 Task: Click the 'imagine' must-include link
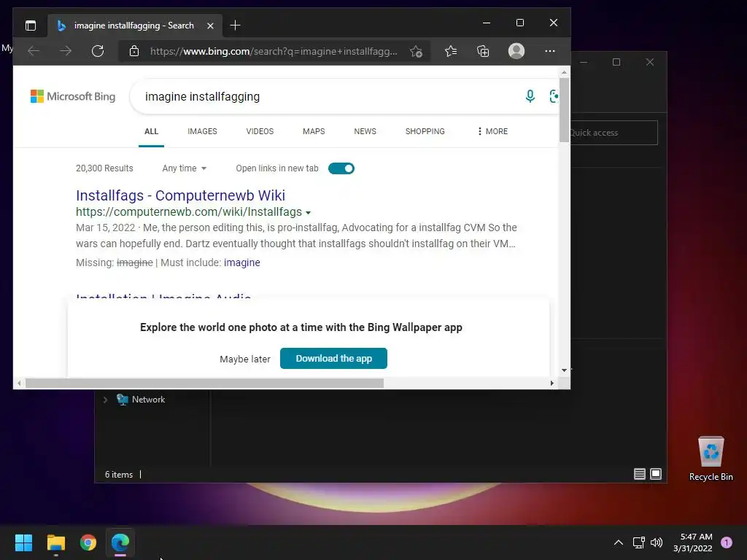tap(242, 262)
